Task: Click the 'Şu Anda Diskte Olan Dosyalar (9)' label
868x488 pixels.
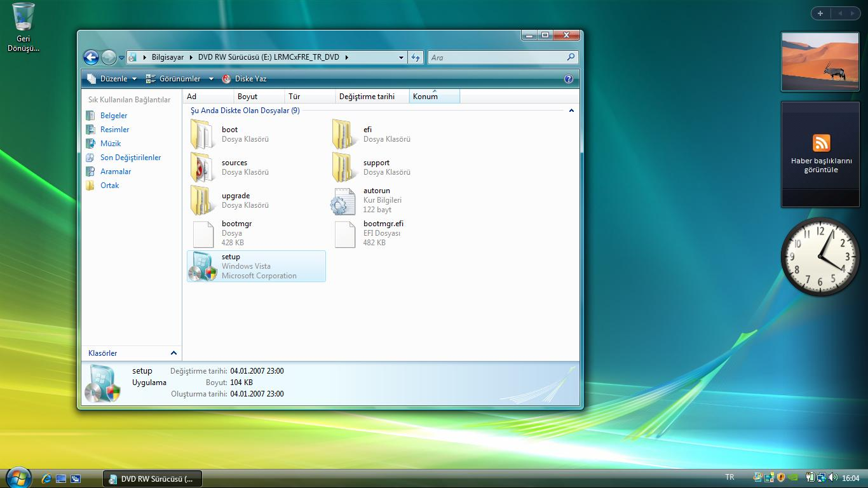Action: [245, 111]
